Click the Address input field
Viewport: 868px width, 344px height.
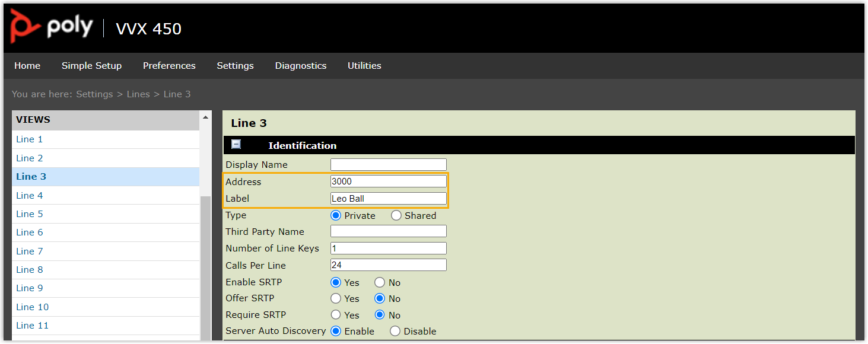tap(388, 181)
